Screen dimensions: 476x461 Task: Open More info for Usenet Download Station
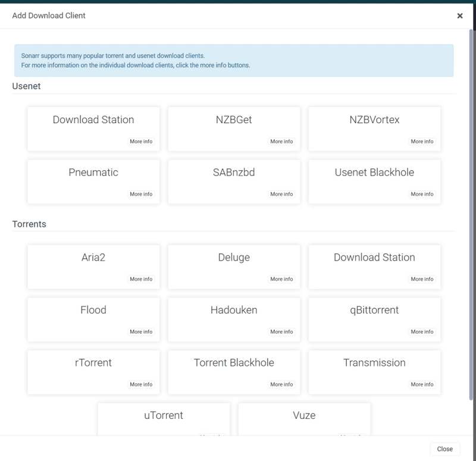click(141, 142)
